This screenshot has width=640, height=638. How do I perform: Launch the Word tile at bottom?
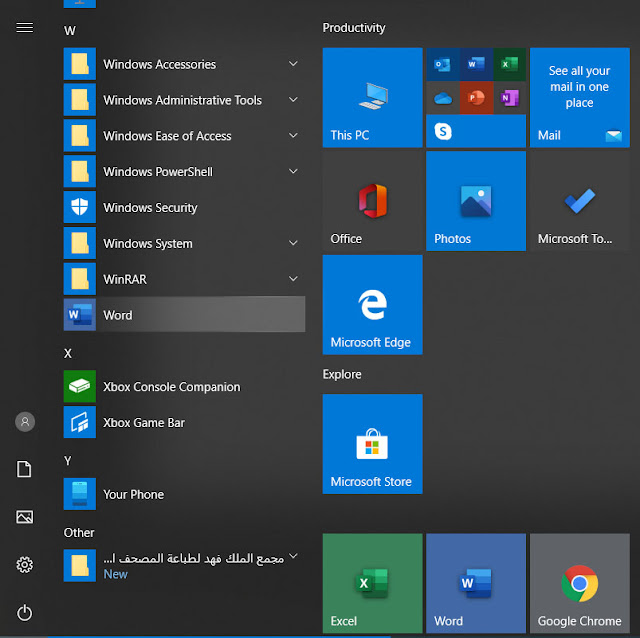(x=476, y=583)
